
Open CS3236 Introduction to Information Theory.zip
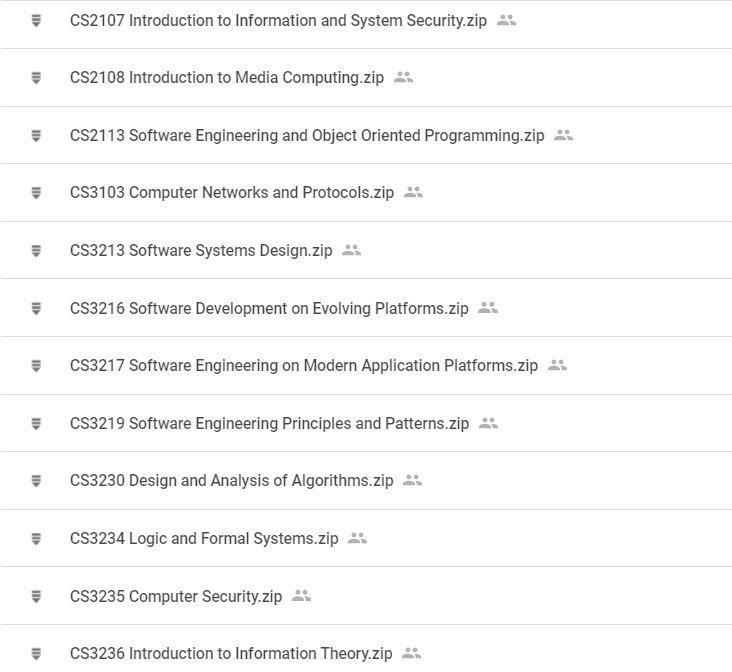[x=230, y=653]
